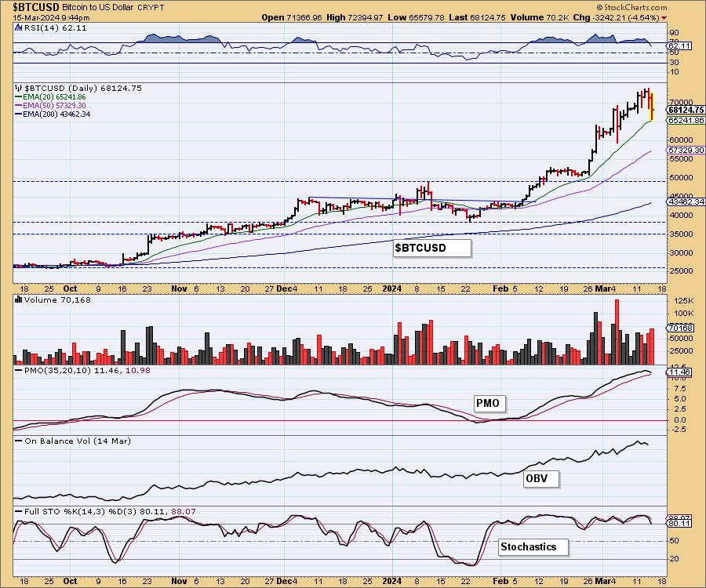This screenshot has width=706, height=588.
Task: Click the 43462.34 EMA tag on the right axis
Action: 686,202
